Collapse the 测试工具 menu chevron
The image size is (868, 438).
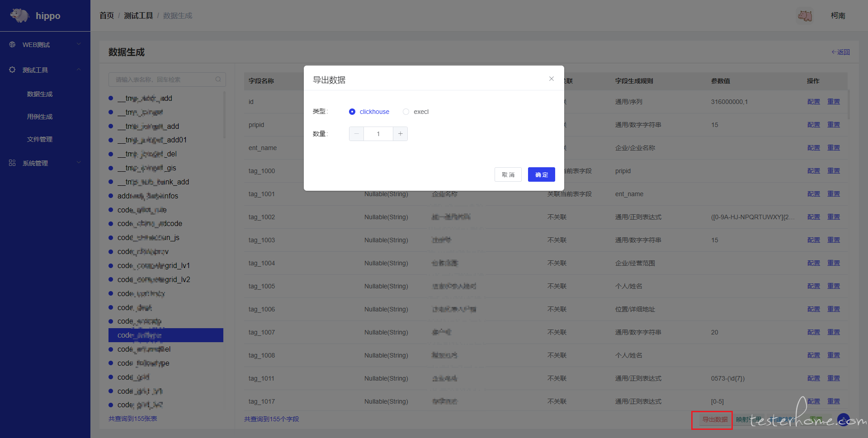coord(79,70)
